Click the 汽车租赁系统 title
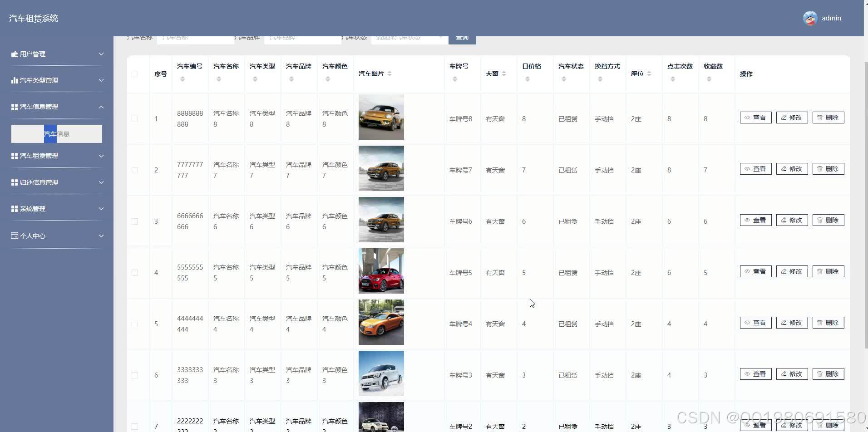This screenshot has height=432, width=868. click(34, 18)
